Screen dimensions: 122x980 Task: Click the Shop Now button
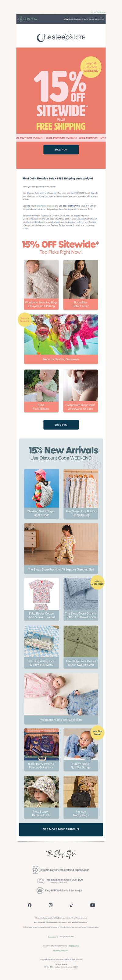point(61,150)
